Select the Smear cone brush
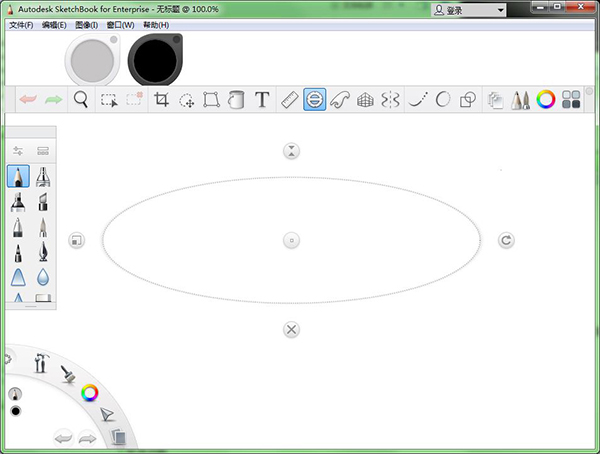 pos(18,278)
